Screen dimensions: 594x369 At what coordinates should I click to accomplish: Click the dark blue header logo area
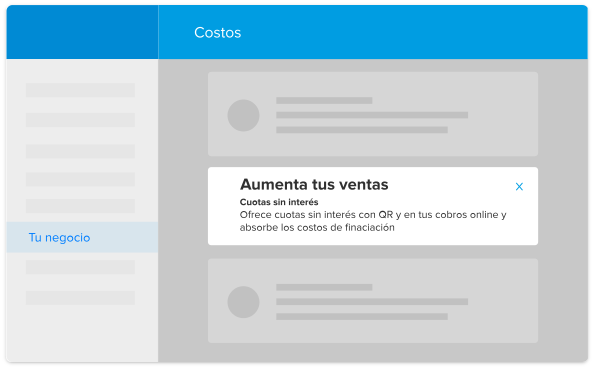(82, 32)
